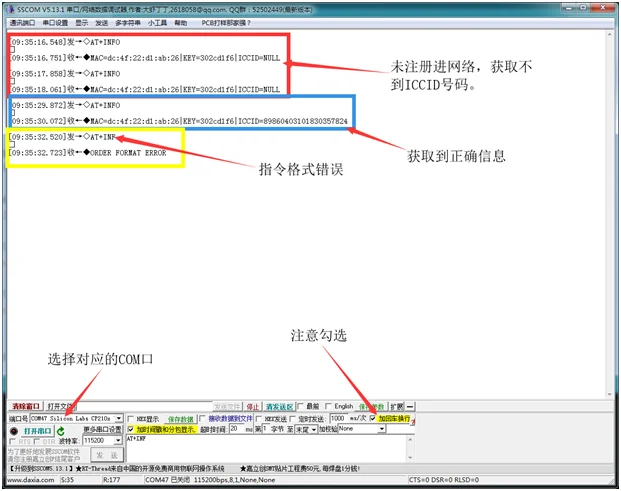Open the 串口设置 menu
The height and width of the screenshot is (491, 621).
[x=55, y=23]
